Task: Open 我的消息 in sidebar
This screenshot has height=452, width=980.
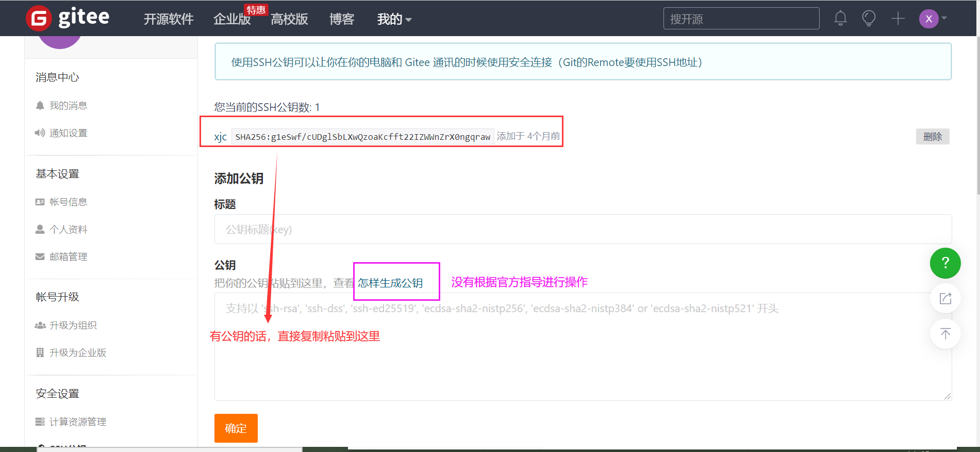Action: tap(68, 105)
